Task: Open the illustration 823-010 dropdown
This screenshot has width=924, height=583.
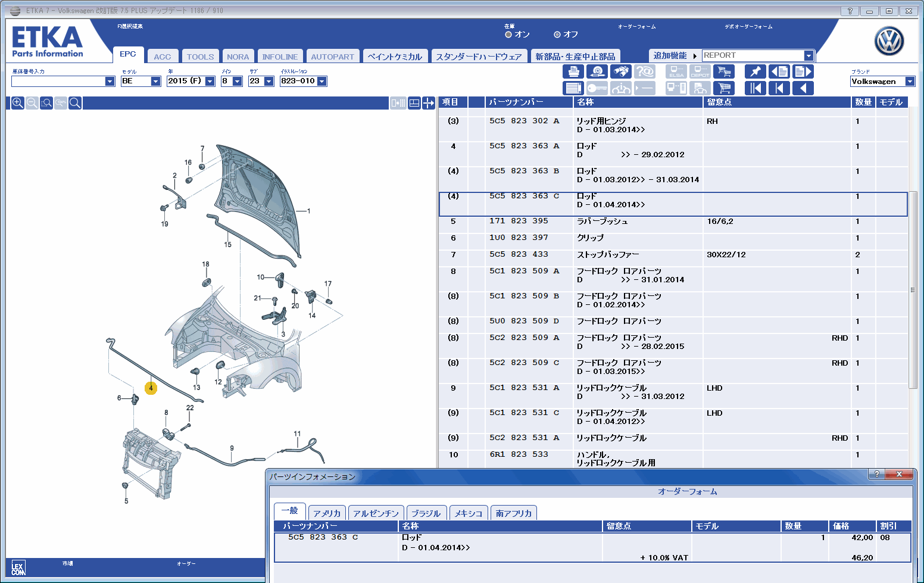Action: tap(322, 82)
